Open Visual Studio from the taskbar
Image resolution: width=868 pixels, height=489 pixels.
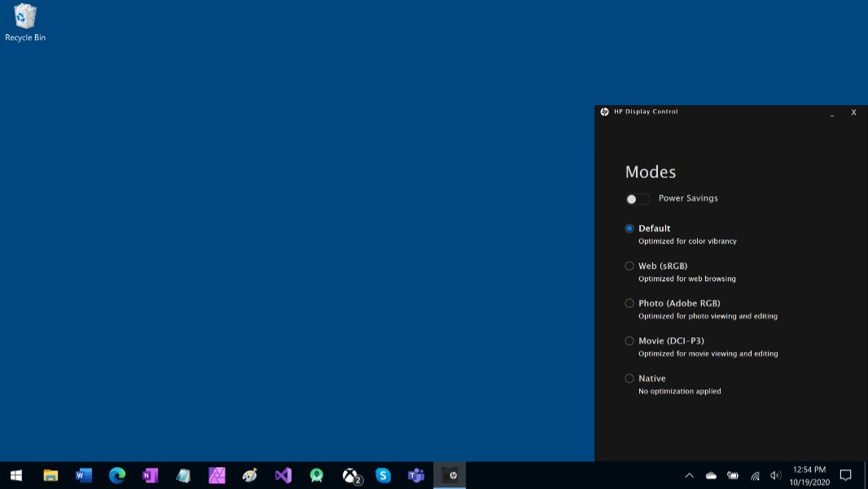click(283, 475)
